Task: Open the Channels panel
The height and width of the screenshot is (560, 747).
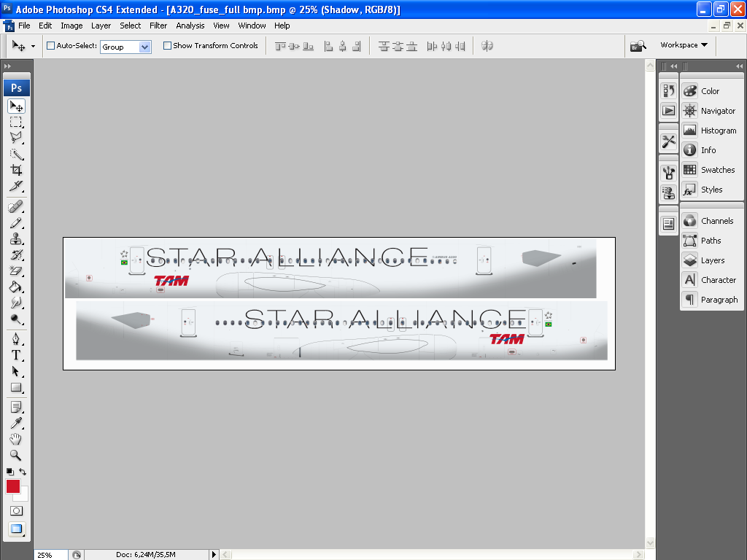Action: 712,221
